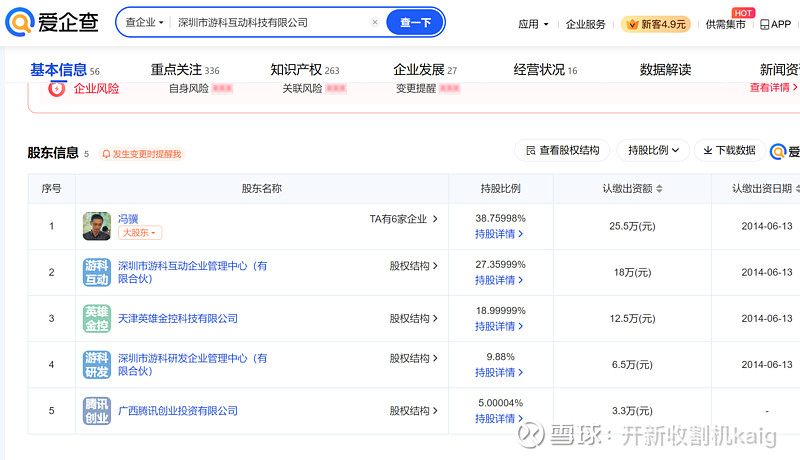Click 持股详情 under 9.88%

[499, 372]
